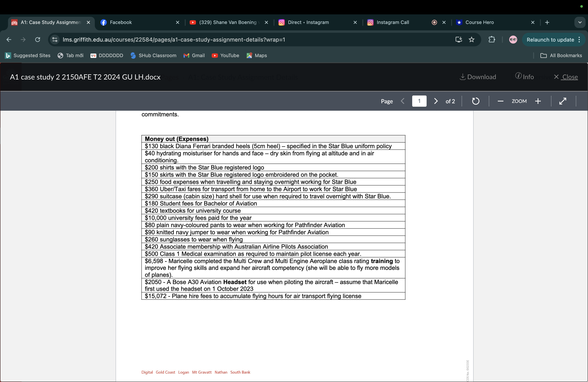
Task: Click the page number input field
Action: (419, 101)
